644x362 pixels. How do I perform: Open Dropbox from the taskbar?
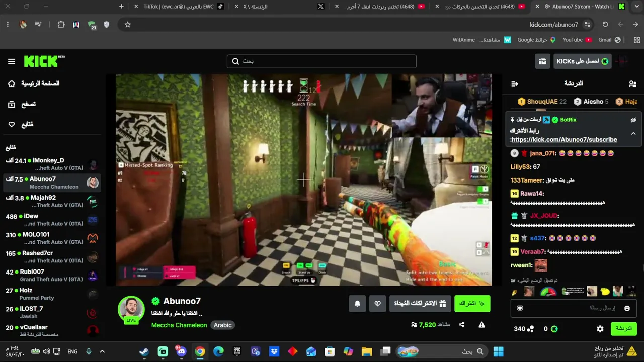[x=274, y=351]
